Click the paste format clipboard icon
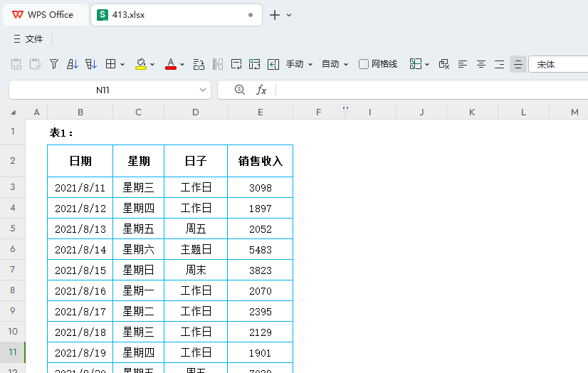The image size is (588, 373). 36,64
